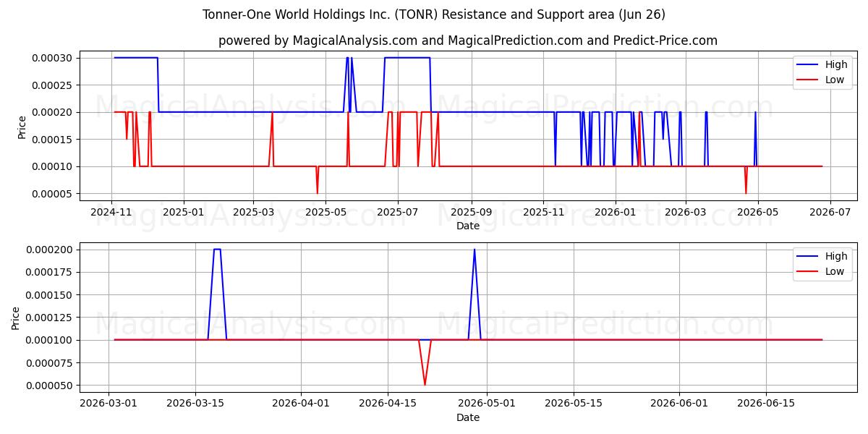
Task: Click the 'High' label in top chart legend
Action: click(836, 64)
